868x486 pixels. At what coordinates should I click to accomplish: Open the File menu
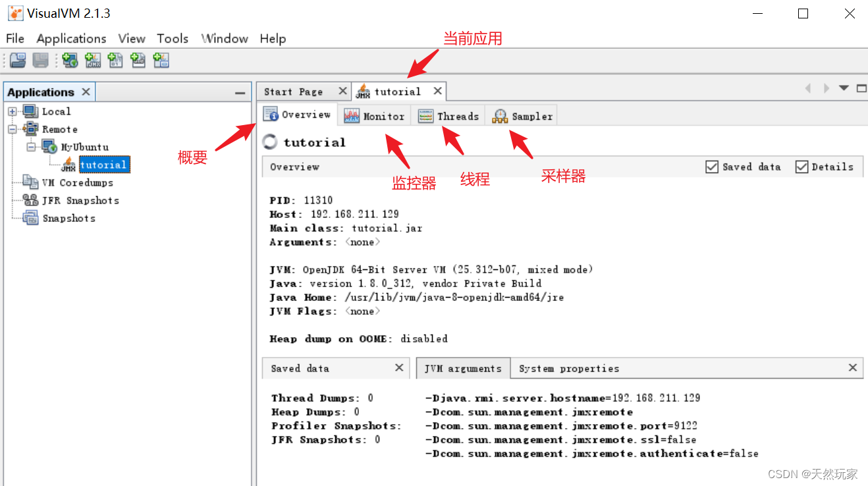(15, 38)
